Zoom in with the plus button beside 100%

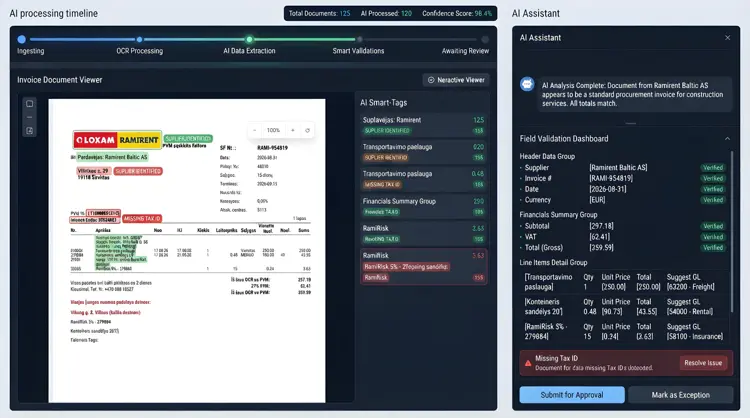tap(293, 130)
